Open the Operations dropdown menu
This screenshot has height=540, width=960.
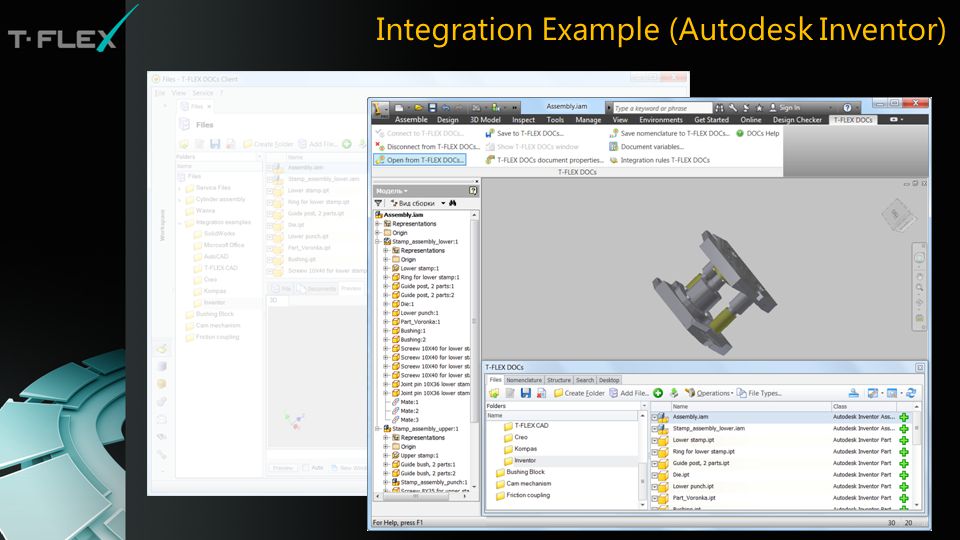[x=709, y=393]
